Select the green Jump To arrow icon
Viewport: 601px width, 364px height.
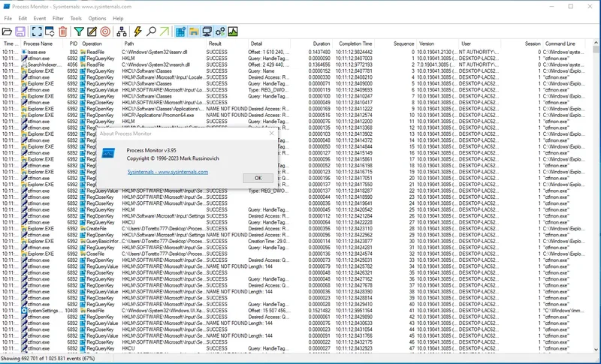click(x=164, y=32)
